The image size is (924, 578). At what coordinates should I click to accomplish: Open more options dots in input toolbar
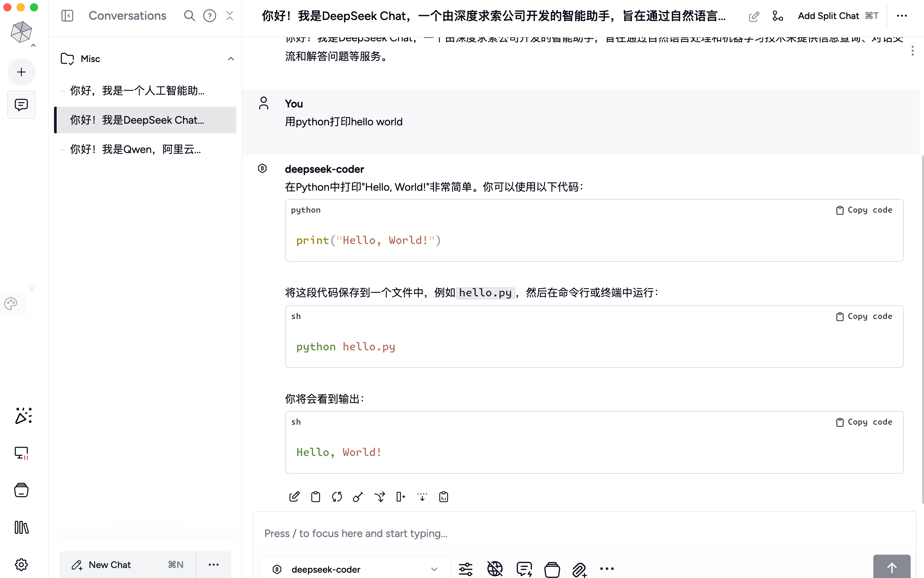[607, 569]
